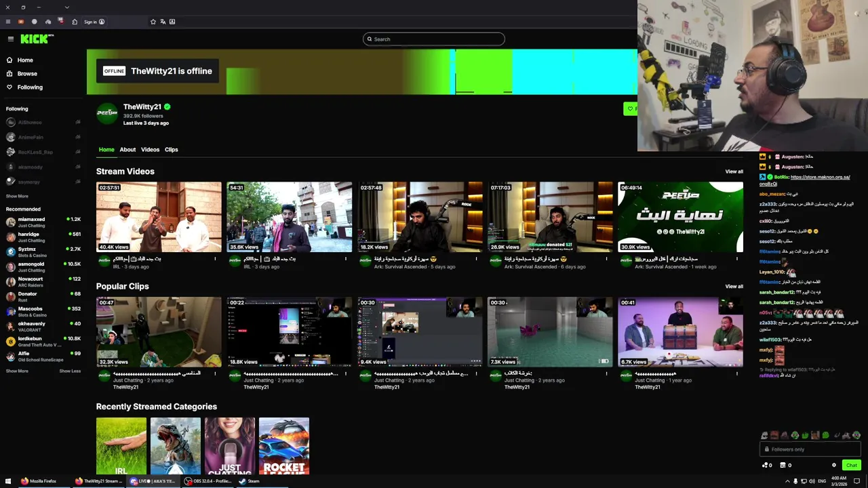The height and width of the screenshot is (488, 868).
Task: Click the Firefox Sign in button
Action: 94,22
